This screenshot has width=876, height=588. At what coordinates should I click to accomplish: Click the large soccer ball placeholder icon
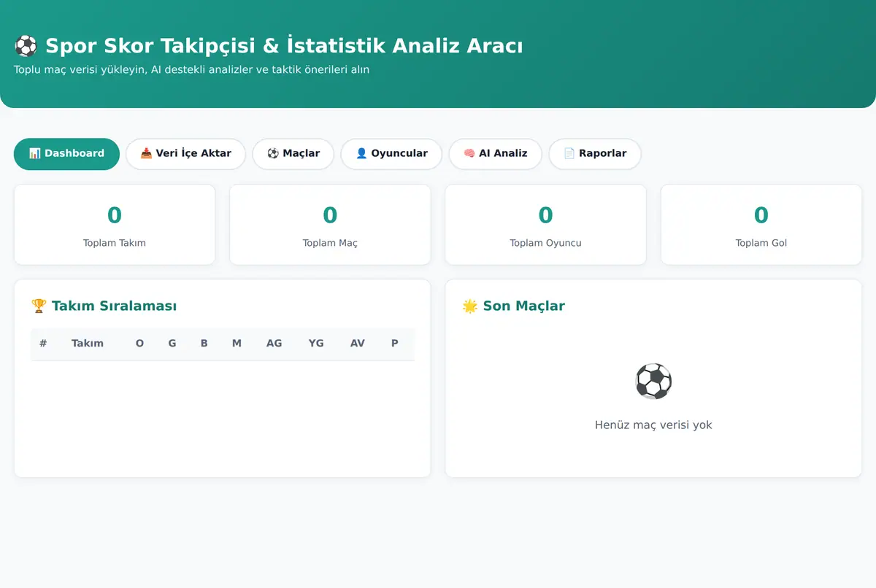pos(653,381)
